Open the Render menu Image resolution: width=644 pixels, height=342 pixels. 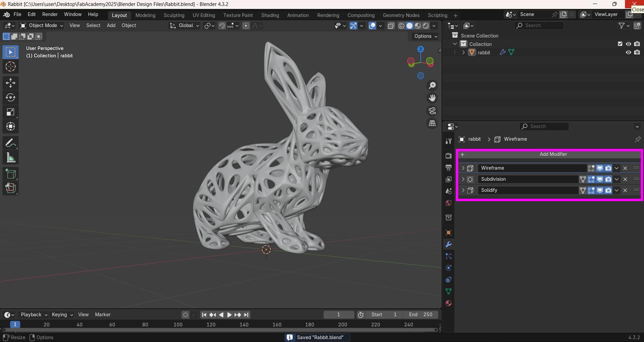pyautogui.click(x=50, y=14)
